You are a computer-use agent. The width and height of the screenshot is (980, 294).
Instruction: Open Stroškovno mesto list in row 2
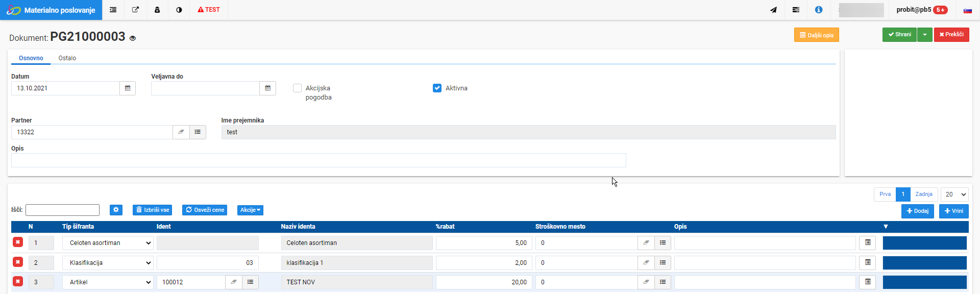tap(663, 262)
